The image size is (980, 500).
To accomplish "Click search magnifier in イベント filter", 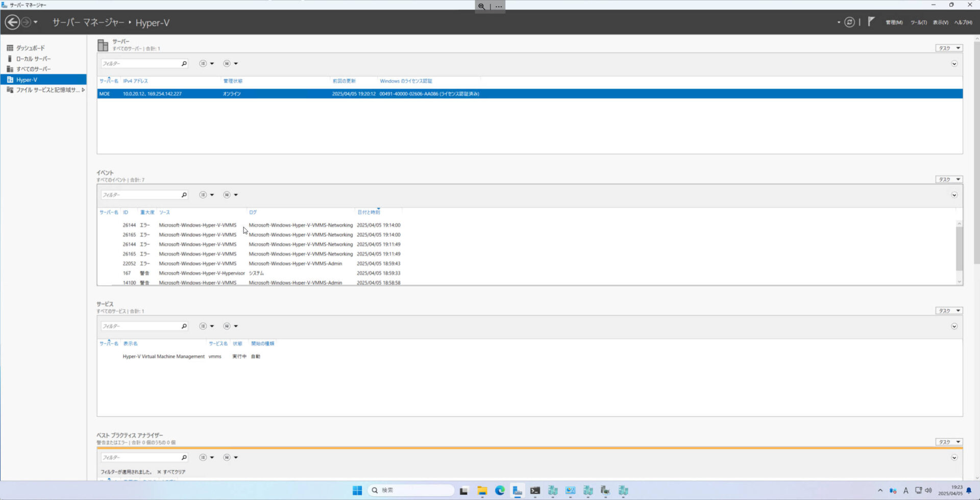I will click(184, 195).
